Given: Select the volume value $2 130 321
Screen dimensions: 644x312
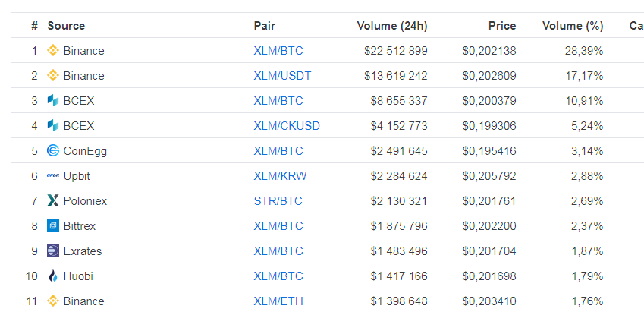Looking at the screenshot, I should point(399,201).
